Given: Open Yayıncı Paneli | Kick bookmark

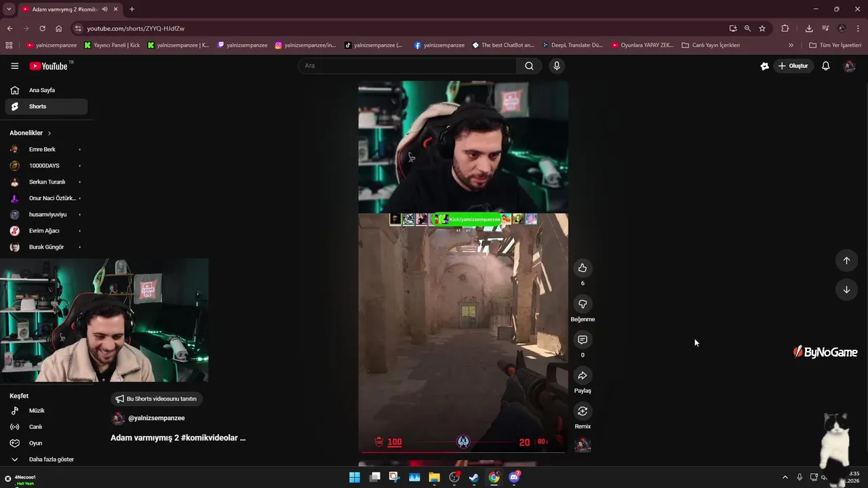Looking at the screenshot, I should (112, 45).
